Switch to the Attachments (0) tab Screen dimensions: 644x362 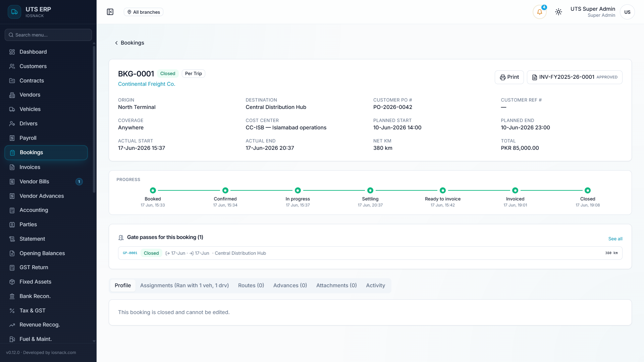pyautogui.click(x=336, y=286)
